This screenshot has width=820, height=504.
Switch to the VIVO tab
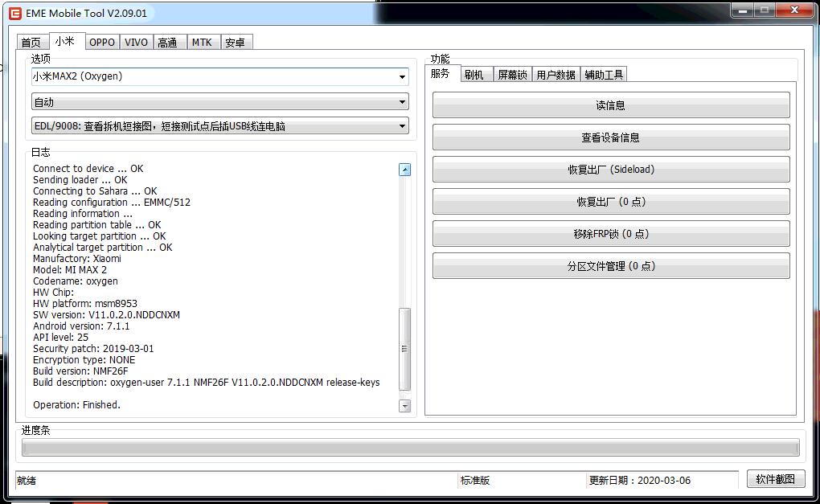pos(137,43)
